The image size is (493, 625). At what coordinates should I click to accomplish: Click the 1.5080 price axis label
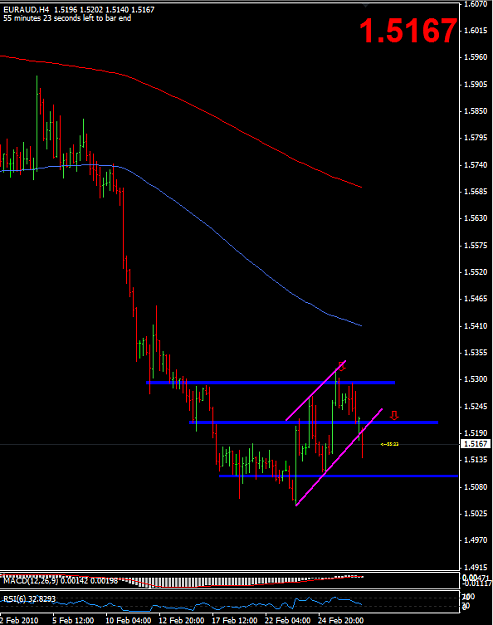(x=475, y=487)
